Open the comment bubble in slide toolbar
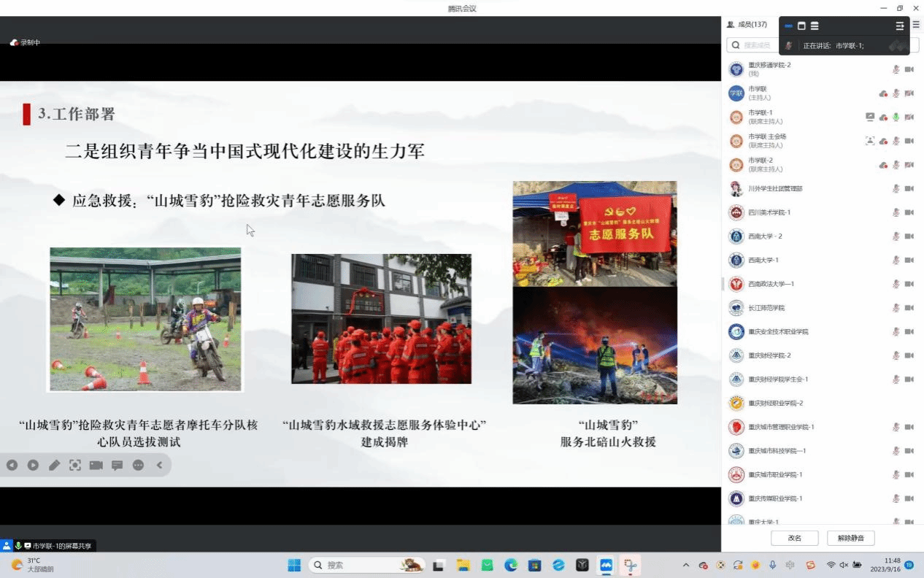This screenshot has height=578, width=924. coord(117,465)
